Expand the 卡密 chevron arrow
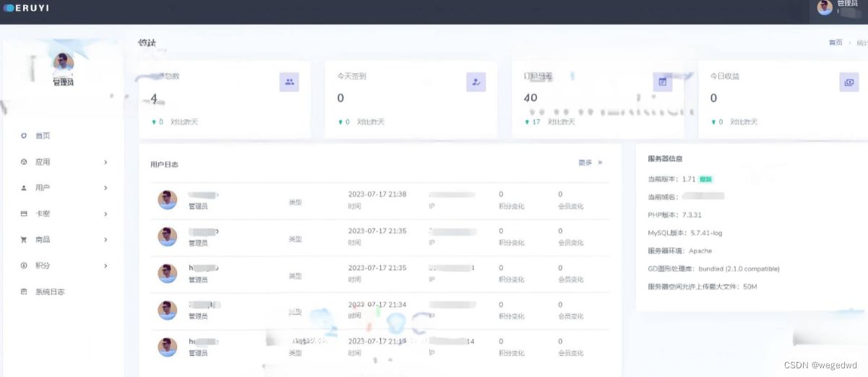Image resolution: width=868 pixels, height=377 pixels. (x=106, y=214)
